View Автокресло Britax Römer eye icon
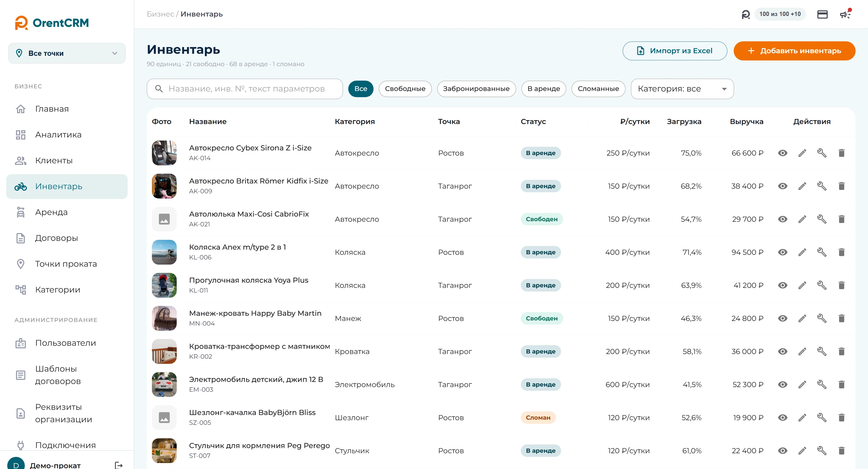This screenshot has width=868, height=469. click(782, 186)
